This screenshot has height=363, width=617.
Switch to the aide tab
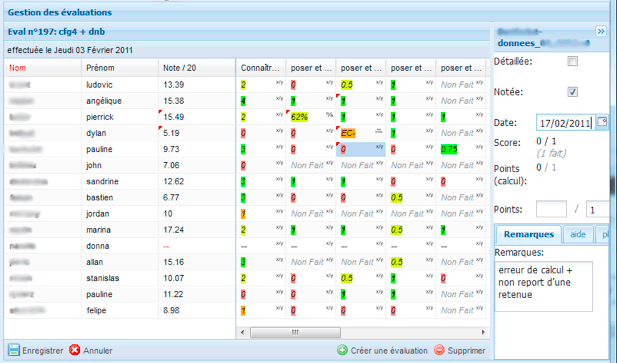coord(578,234)
